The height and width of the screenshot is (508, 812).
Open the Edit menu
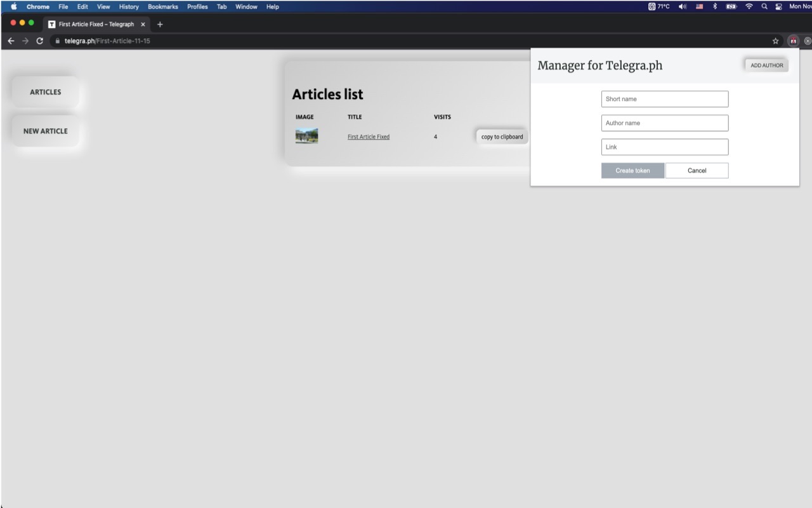[82, 6]
